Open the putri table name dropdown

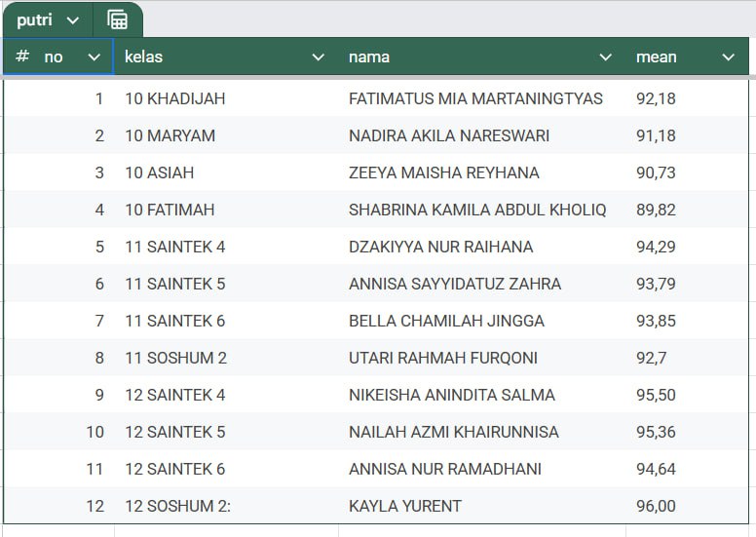pos(73,20)
